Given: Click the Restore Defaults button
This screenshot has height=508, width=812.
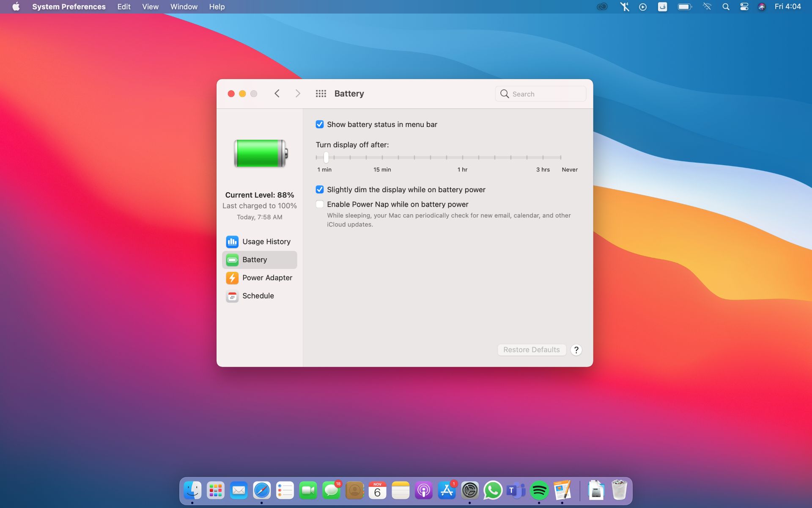Looking at the screenshot, I should click(531, 350).
